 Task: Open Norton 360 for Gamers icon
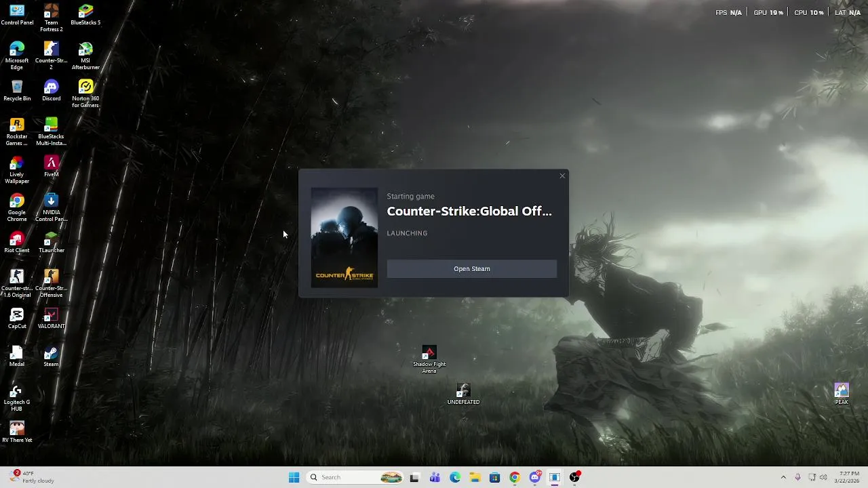(85, 94)
